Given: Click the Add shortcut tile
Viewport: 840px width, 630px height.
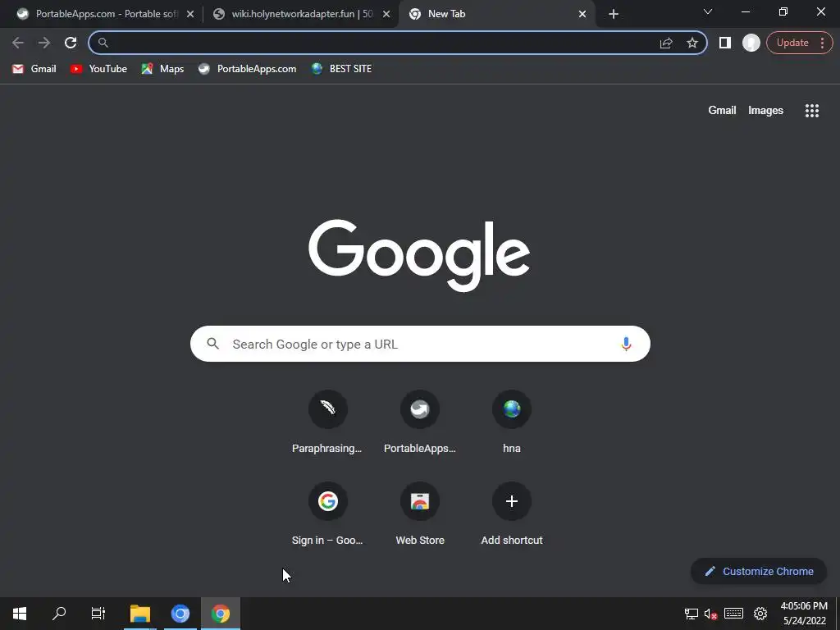Looking at the screenshot, I should tap(512, 515).
